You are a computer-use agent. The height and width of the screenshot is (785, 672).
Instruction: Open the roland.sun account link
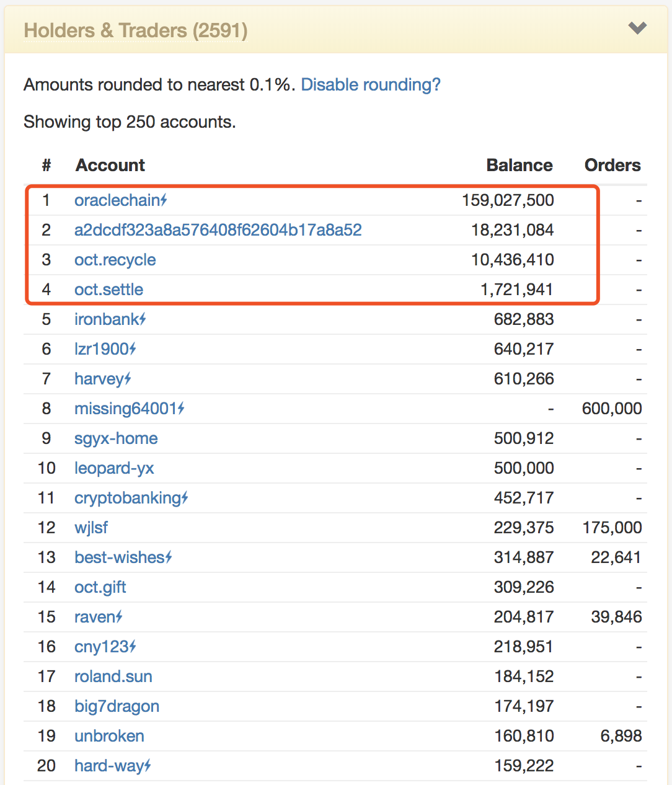coord(113,676)
